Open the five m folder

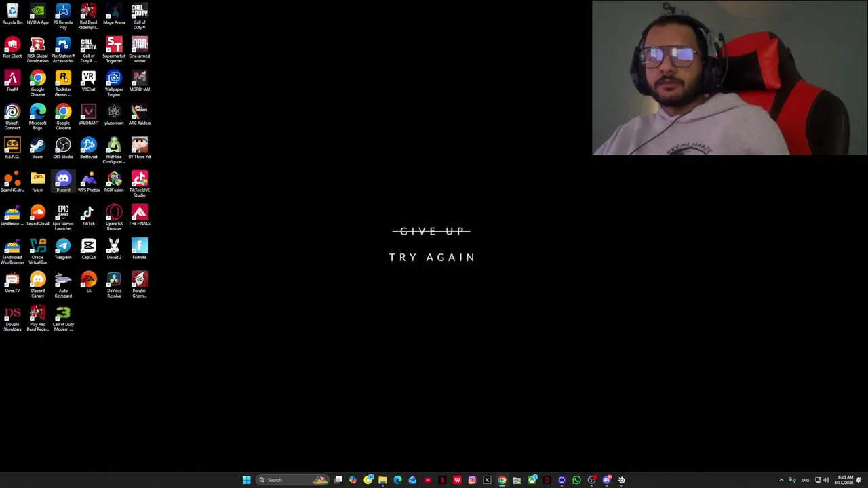(x=37, y=182)
